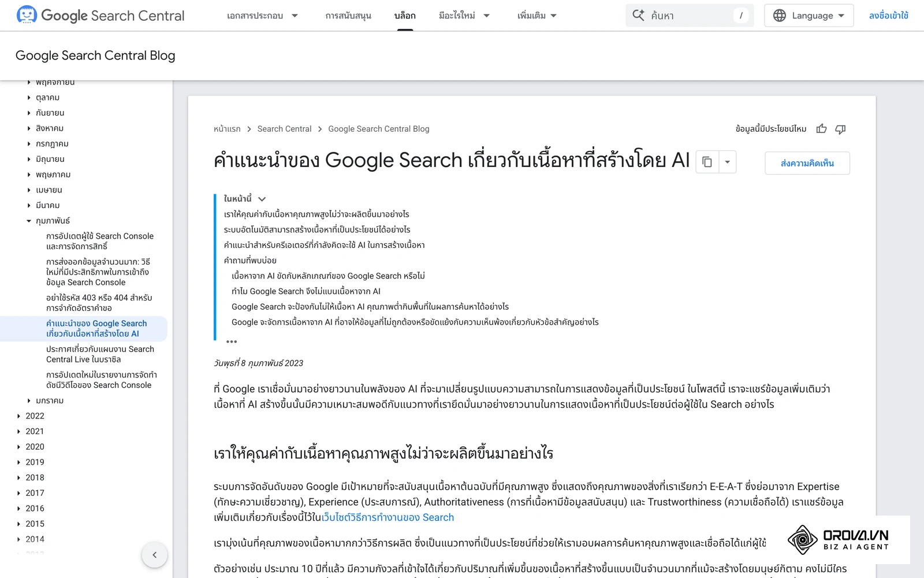The width and height of the screenshot is (924, 578).
Task: Open the หน้าแรก breadcrumb link
Action: tap(227, 129)
